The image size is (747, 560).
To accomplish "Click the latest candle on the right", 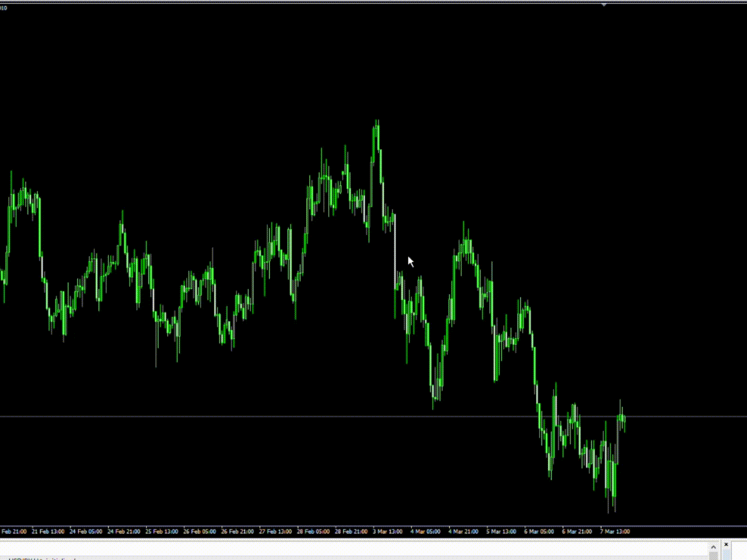I will [623, 418].
